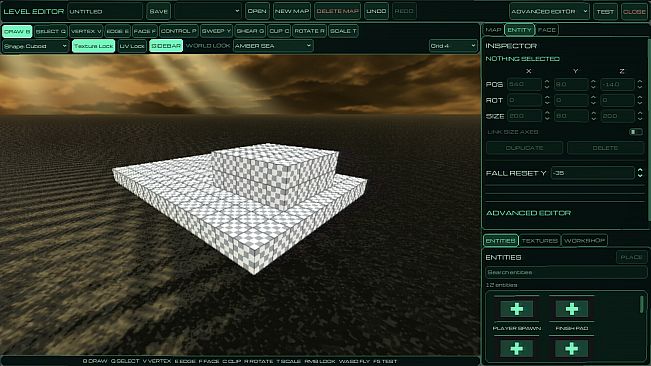The height and width of the screenshot is (366, 651).
Task: Toggle the UV Lock option
Action: (x=132, y=46)
